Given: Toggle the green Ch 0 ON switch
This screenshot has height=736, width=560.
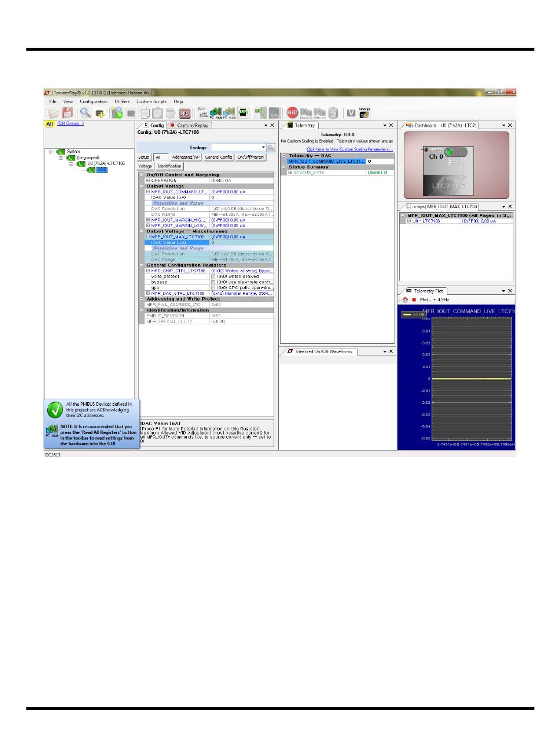Looking at the screenshot, I should 455,152.
